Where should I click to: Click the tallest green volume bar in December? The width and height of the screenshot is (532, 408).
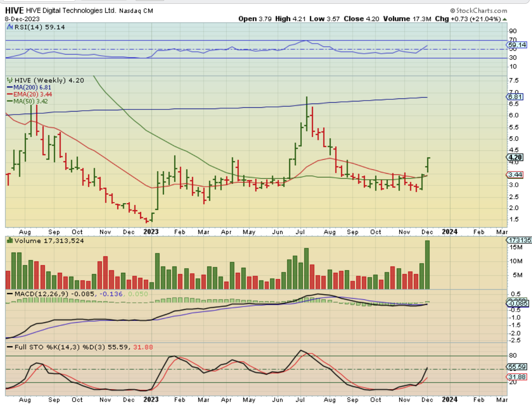point(427,265)
